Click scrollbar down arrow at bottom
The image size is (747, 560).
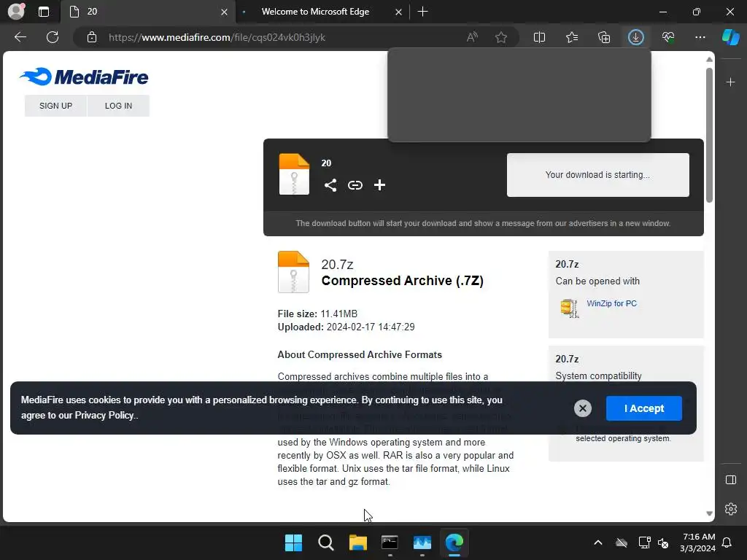(709, 514)
